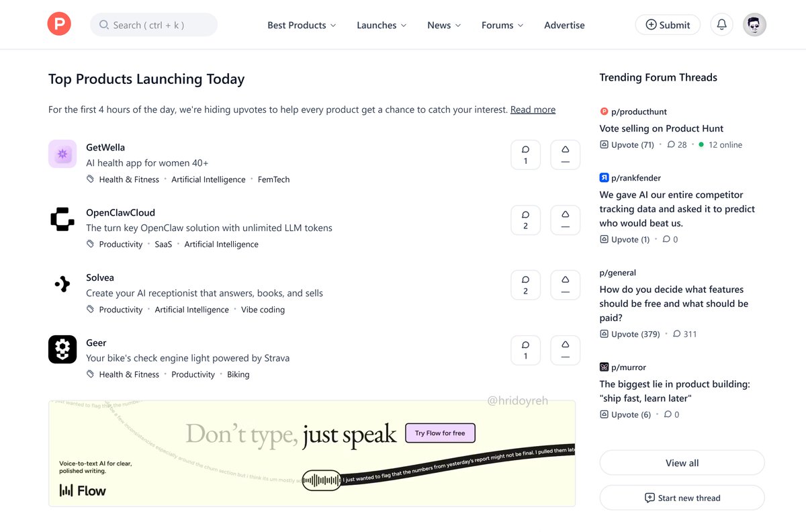
Task: Upvote the OpenClawCloud product
Action: coord(565,220)
